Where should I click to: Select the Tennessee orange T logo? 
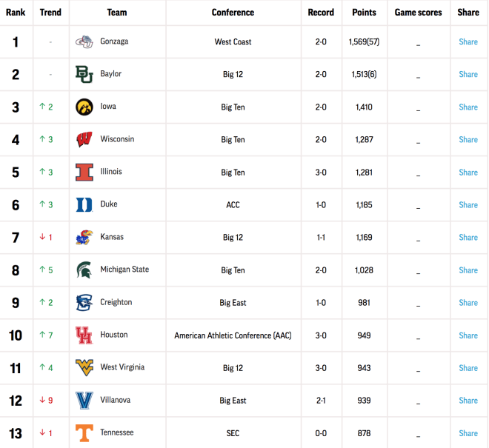coord(84,433)
